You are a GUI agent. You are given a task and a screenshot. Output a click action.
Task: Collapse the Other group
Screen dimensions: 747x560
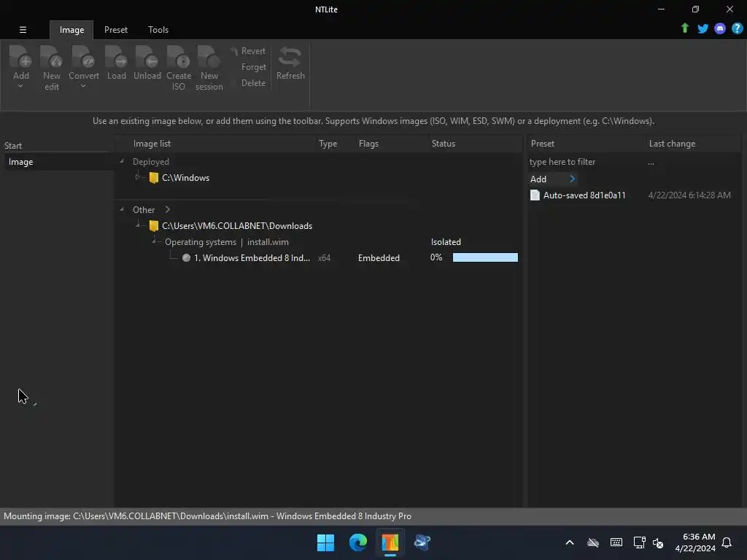[122, 209]
